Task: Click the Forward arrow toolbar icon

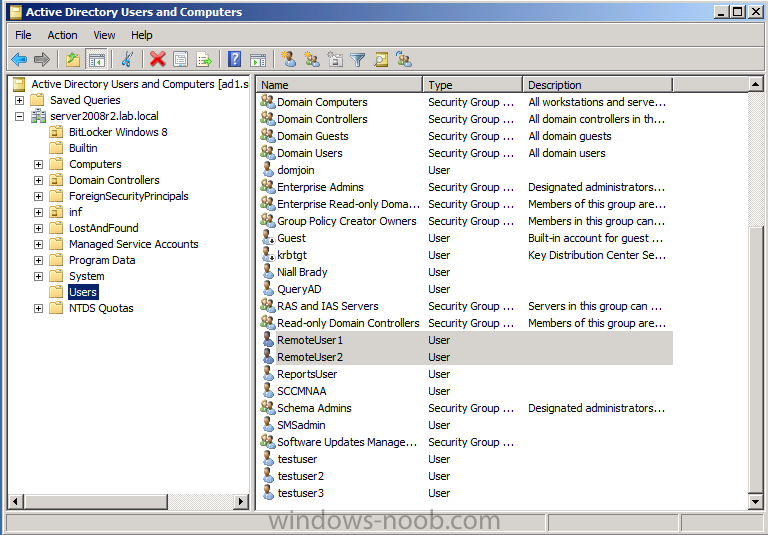Action: pyautogui.click(x=42, y=60)
